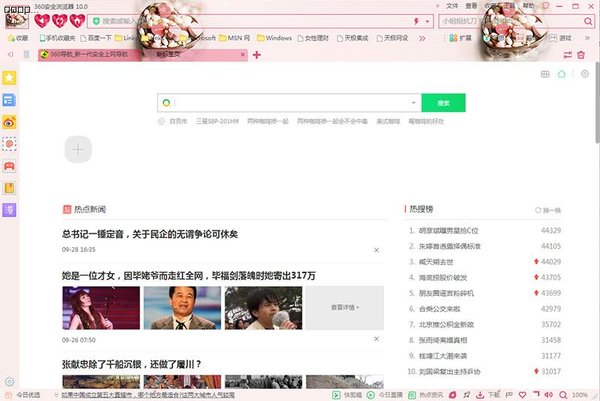Open the 查看详情 gray tile

(x=345, y=308)
